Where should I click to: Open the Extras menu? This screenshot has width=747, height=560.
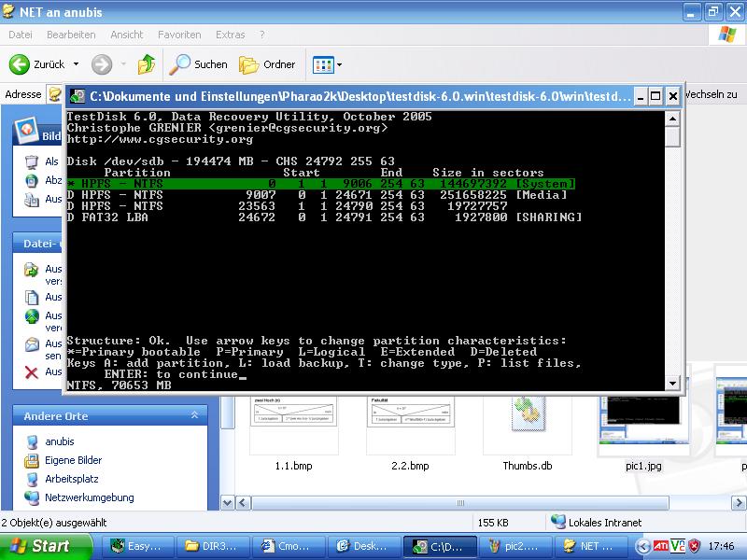230,35
